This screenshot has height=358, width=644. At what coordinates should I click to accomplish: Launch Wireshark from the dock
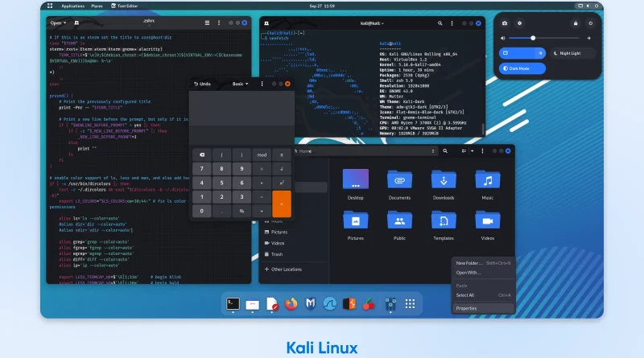[330, 304]
